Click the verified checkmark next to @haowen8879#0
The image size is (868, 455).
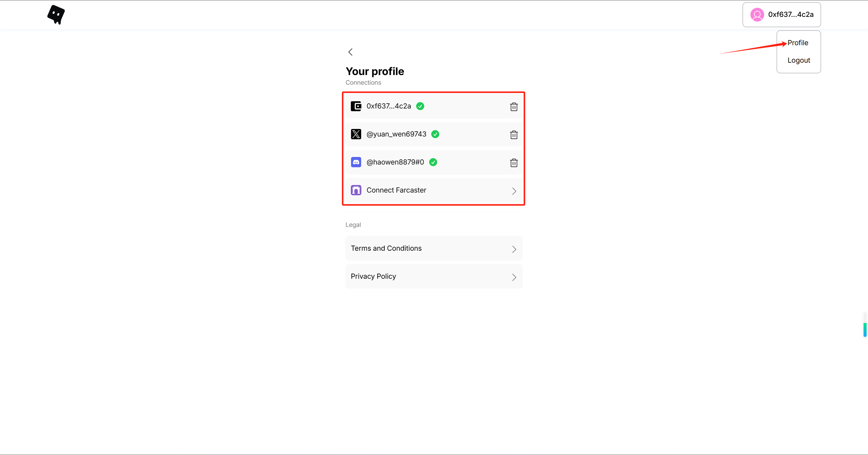pos(433,162)
